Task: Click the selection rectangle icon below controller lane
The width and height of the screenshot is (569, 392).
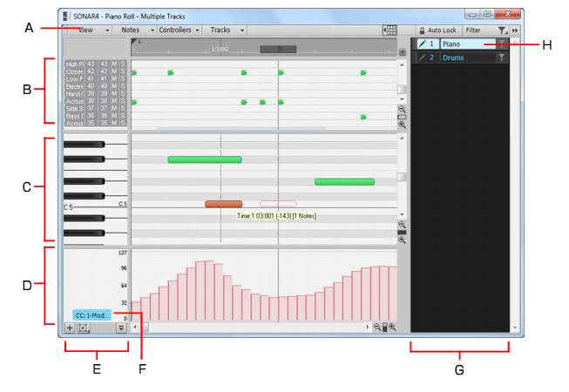Action: coord(84,328)
